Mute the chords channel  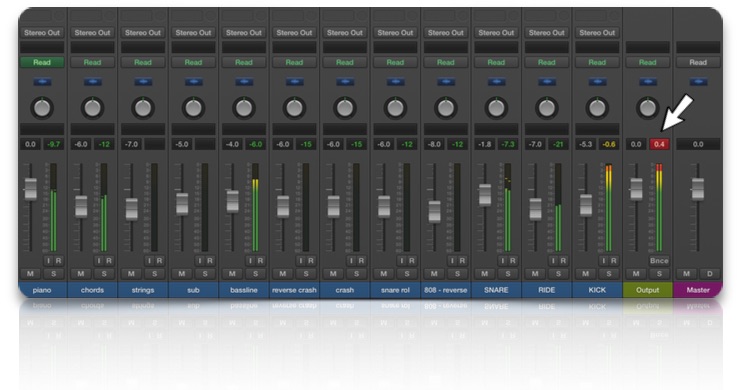81,274
